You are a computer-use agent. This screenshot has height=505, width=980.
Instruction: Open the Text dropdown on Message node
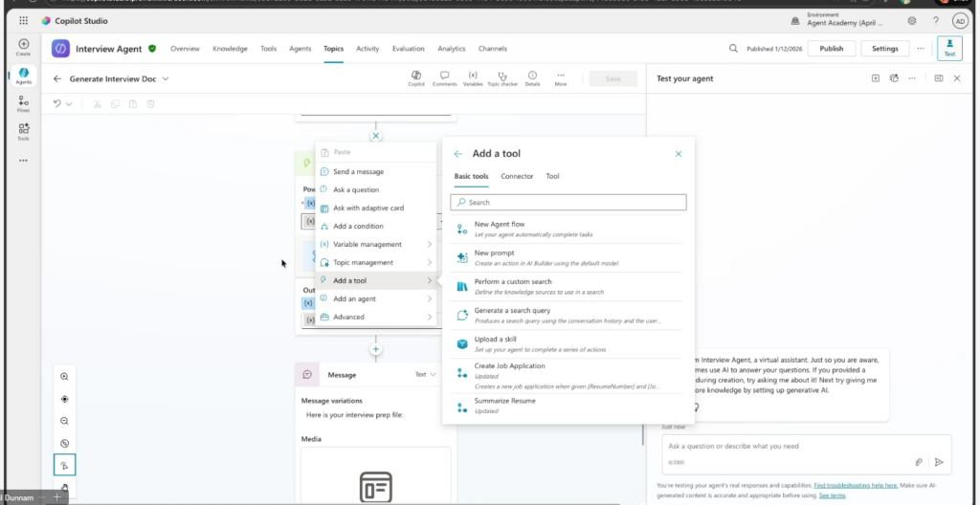pyautogui.click(x=426, y=375)
